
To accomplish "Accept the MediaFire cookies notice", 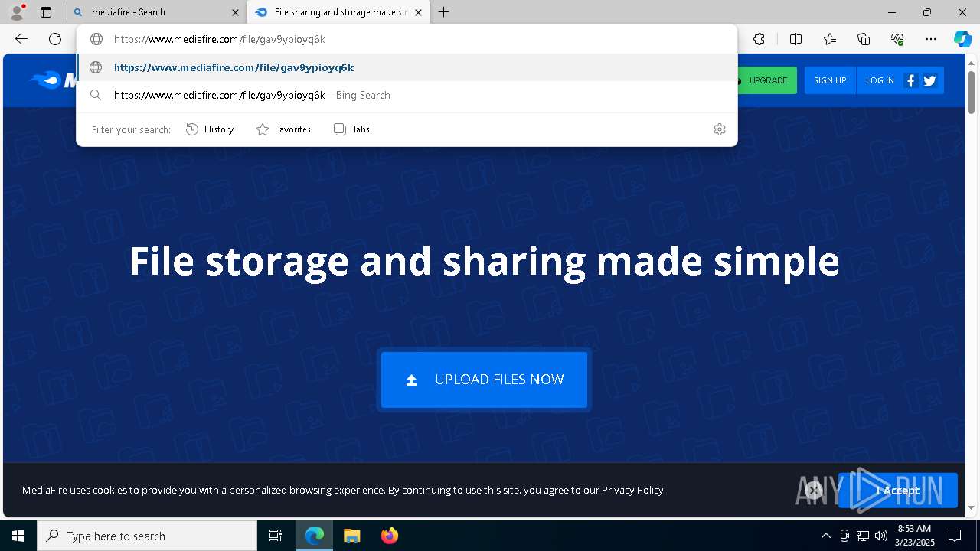I will (x=898, y=491).
